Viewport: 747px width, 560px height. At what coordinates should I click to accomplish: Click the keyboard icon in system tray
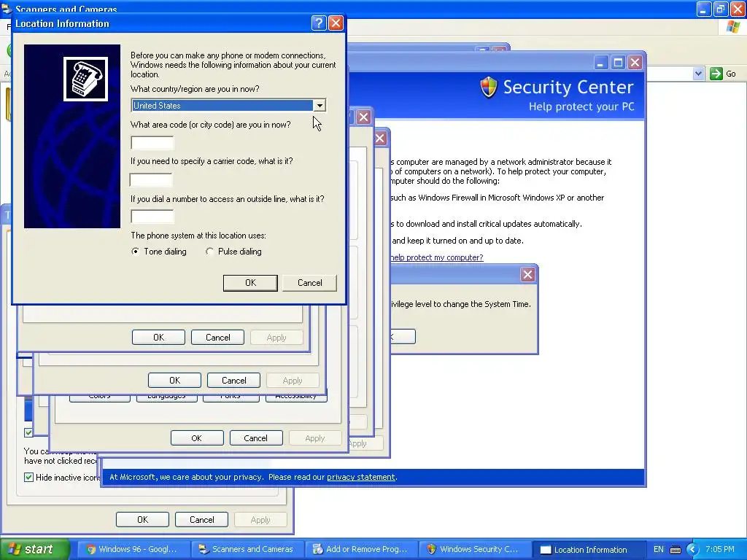coord(675,550)
